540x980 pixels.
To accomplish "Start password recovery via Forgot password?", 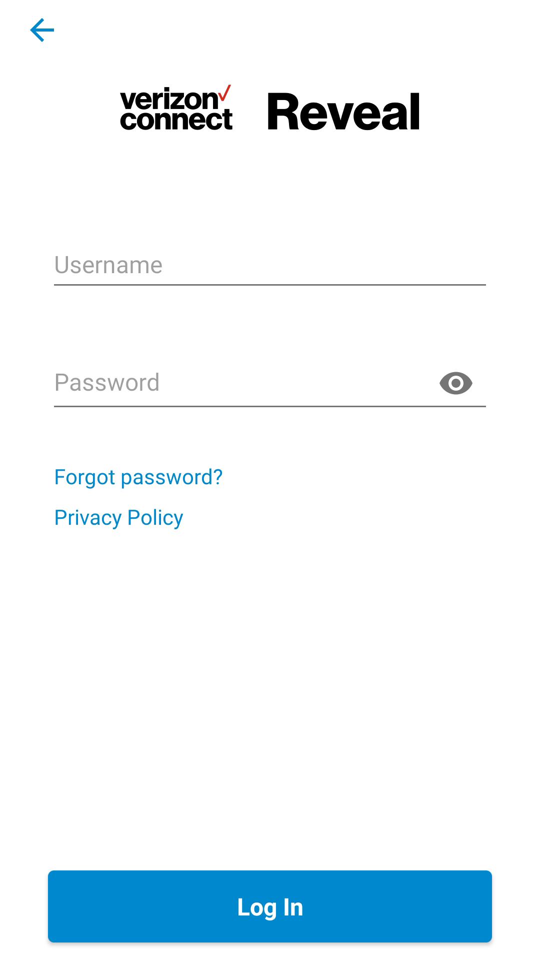I will (x=138, y=477).
